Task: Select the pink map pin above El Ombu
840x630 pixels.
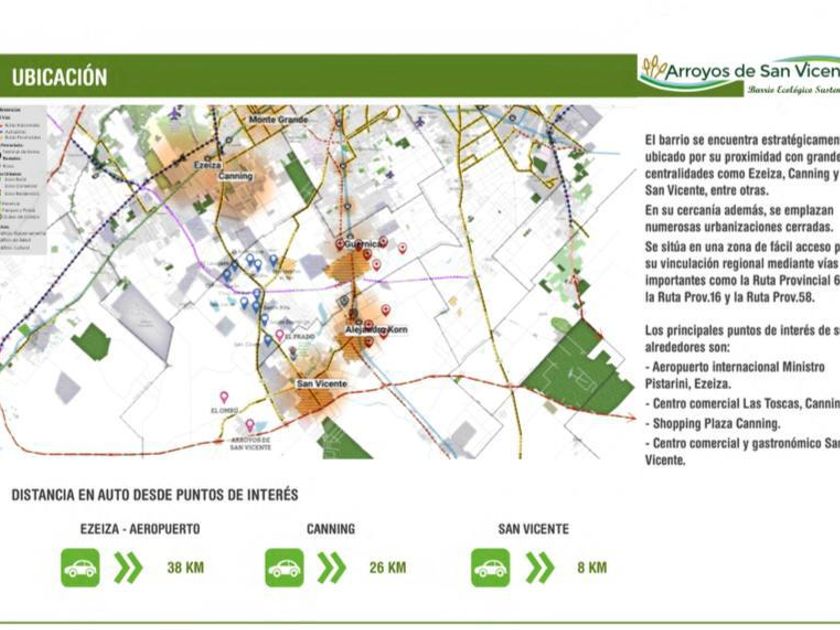Action: click(224, 397)
